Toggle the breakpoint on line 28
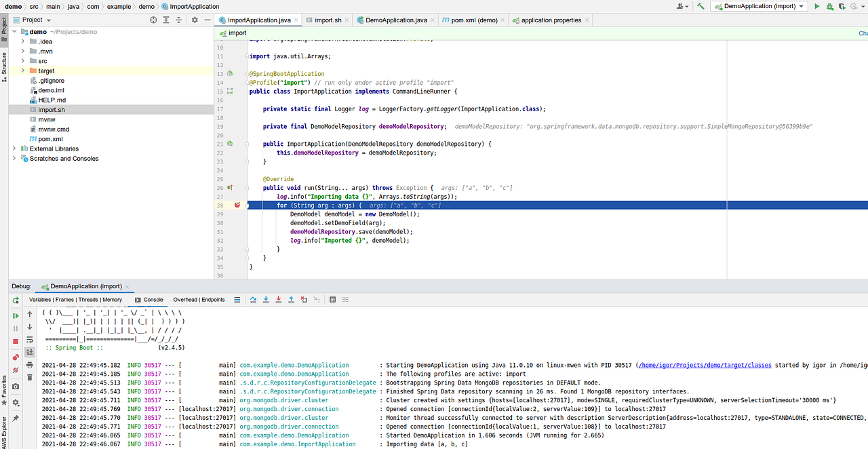Image resolution: width=868 pixels, height=449 pixels. (x=237, y=205)
